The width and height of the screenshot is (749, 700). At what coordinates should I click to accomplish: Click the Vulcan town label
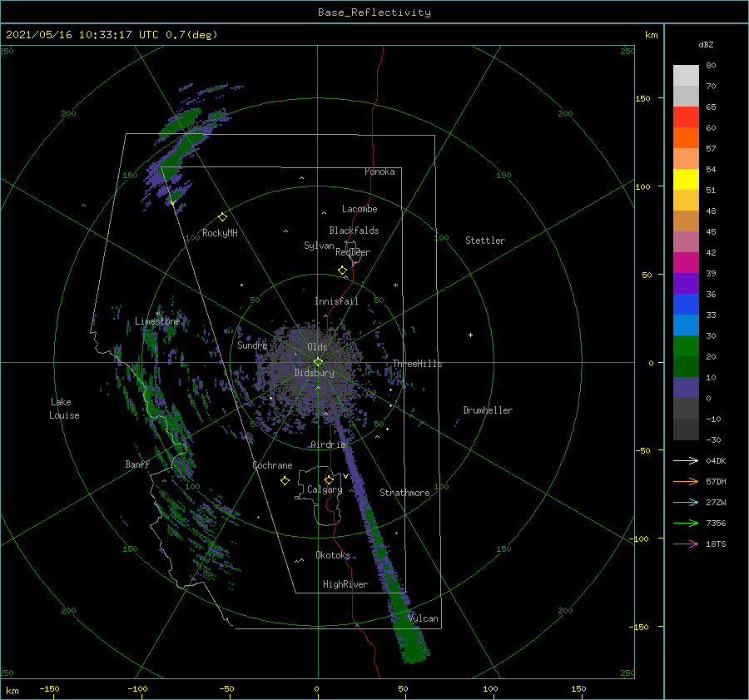pyautogui.click(x=424, y=618)
